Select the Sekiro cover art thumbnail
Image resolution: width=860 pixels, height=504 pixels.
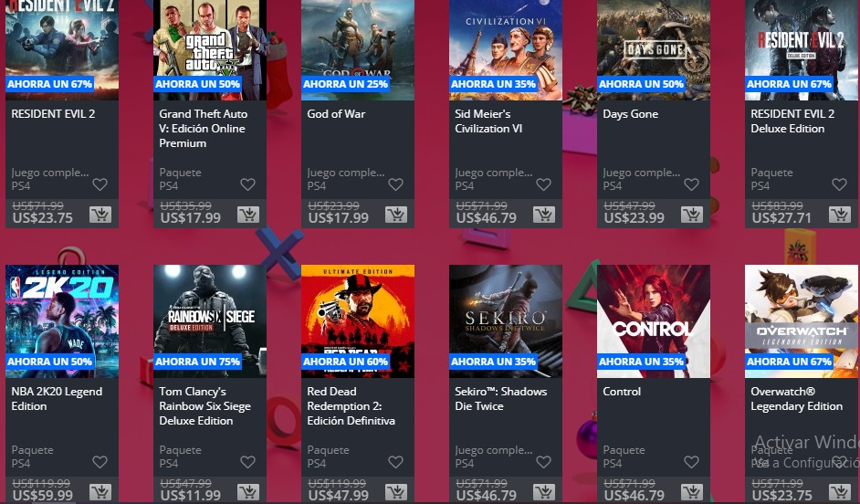(506, 321)
